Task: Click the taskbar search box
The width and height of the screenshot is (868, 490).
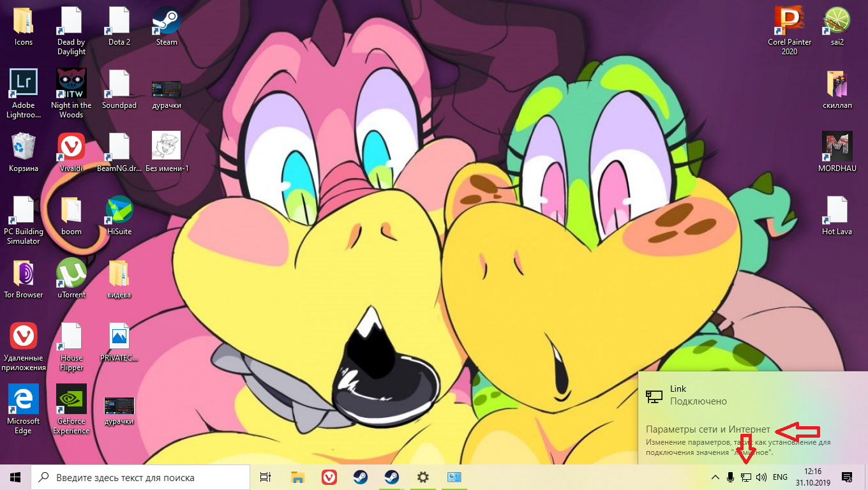Action: tap(140, 477)
